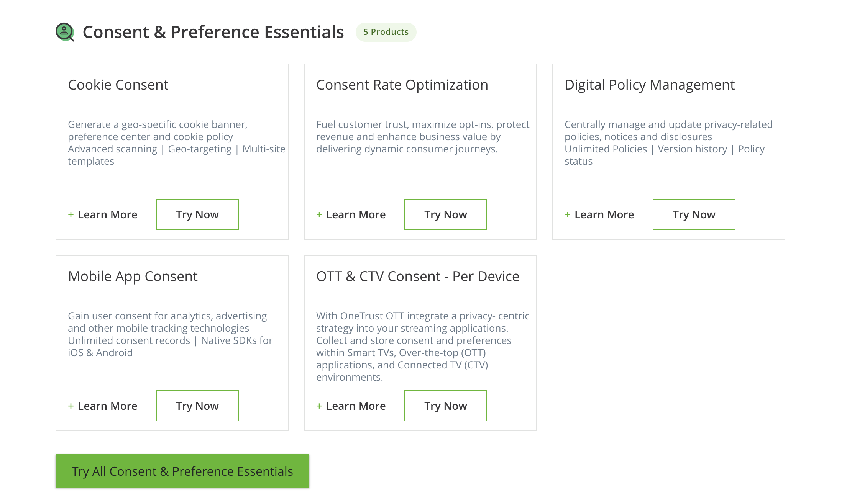Image resolution: width=847 pixels, height=504 pixels.
Task: Click the Consent & Preference Essentials icon
Action: pos(64,31)
